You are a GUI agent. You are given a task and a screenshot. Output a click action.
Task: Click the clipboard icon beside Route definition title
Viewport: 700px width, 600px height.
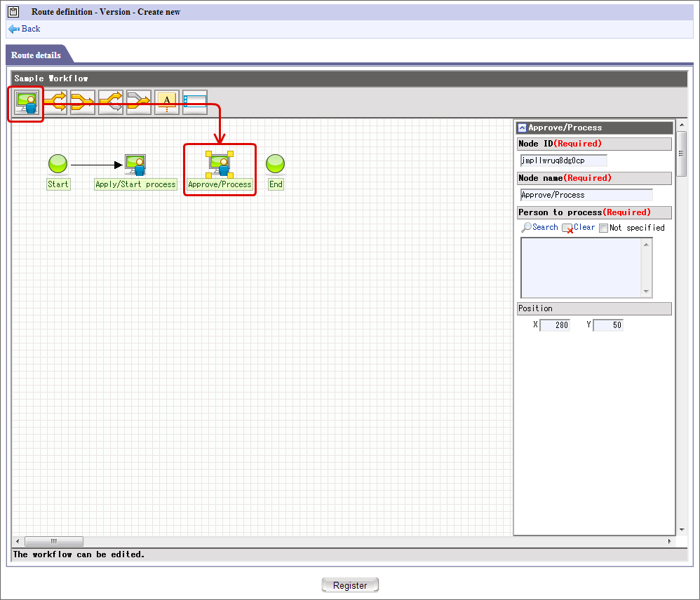(13, 12)
